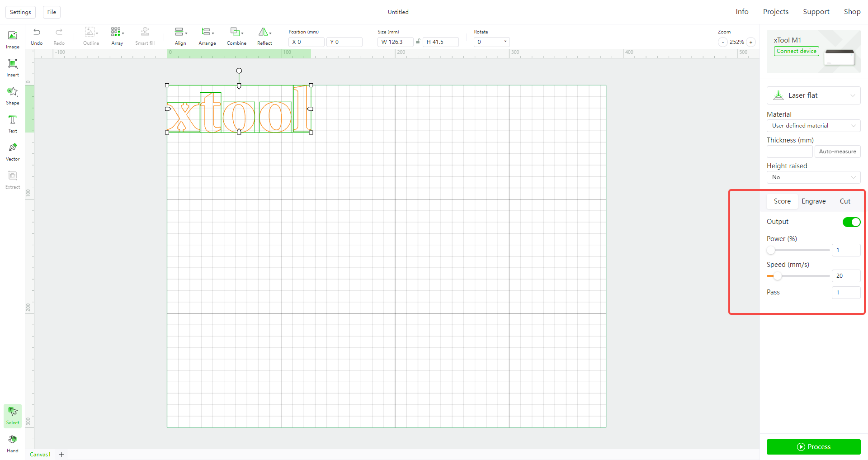
Task: Toggle the size aspect ratio lock
Action: (x=418, y=42)
